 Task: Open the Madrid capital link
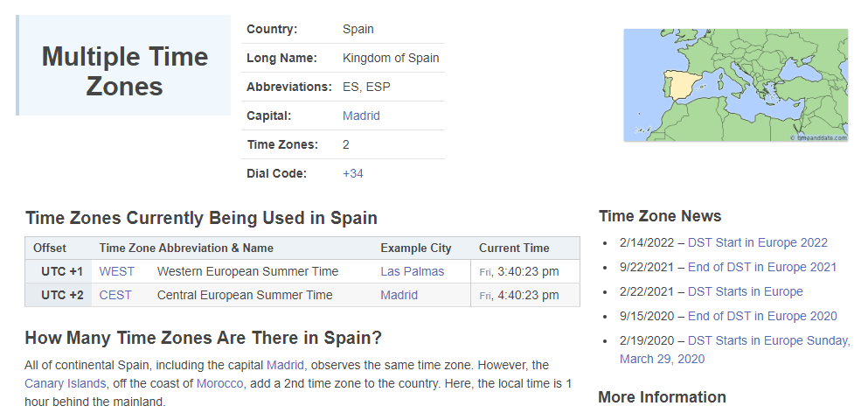point(361,115)
